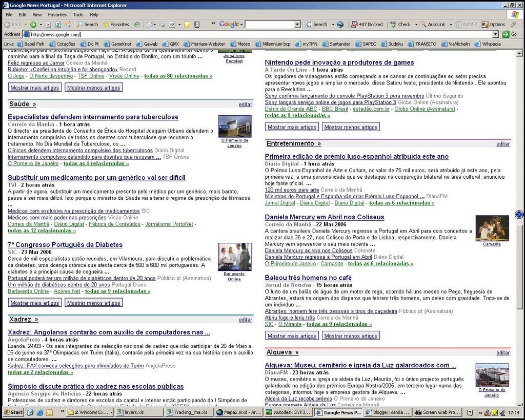Open 'Daniela Mercury em Abril nos Coliseus' headline
The image size is (525, 420).
[x=325, y=217]
